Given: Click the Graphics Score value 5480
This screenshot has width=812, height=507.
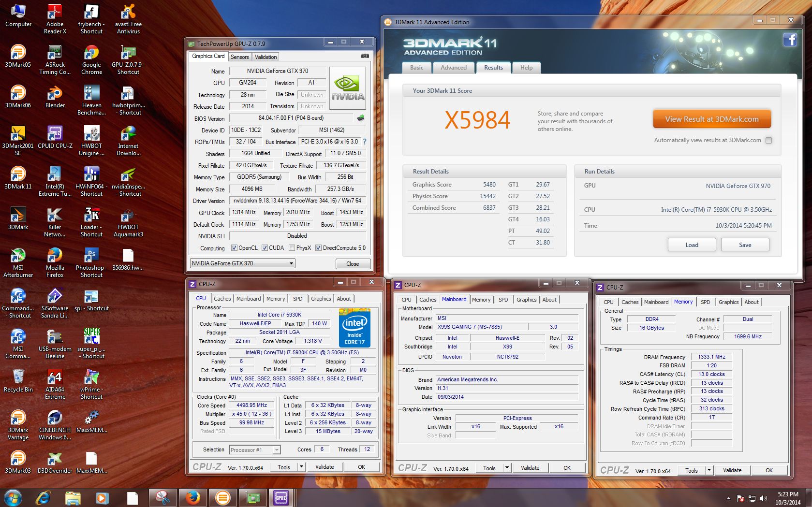Looking at the screenshot, I should (489, 185).
